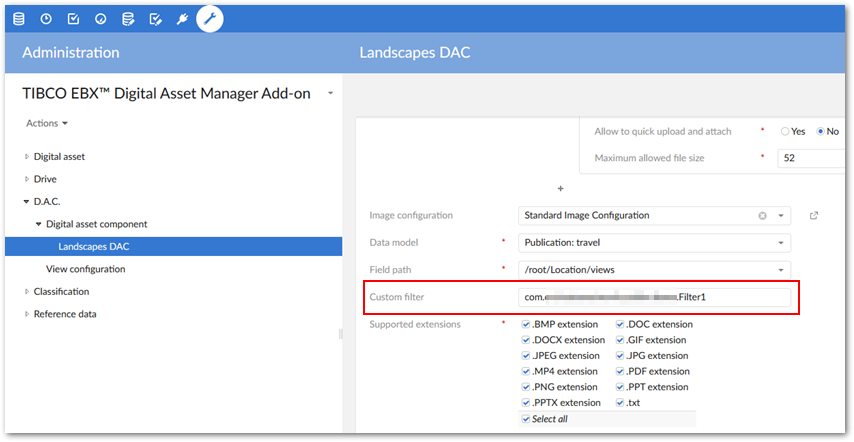Click the Allow to quick upload and attach label
Screen dimensions: 854x442
663,131
